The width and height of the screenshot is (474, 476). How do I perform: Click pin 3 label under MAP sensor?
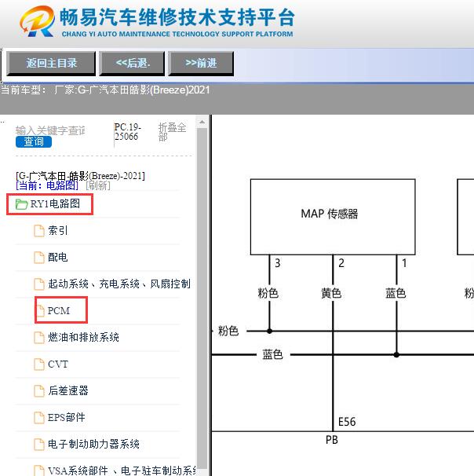pyautogui.click(x=277, y=263)
